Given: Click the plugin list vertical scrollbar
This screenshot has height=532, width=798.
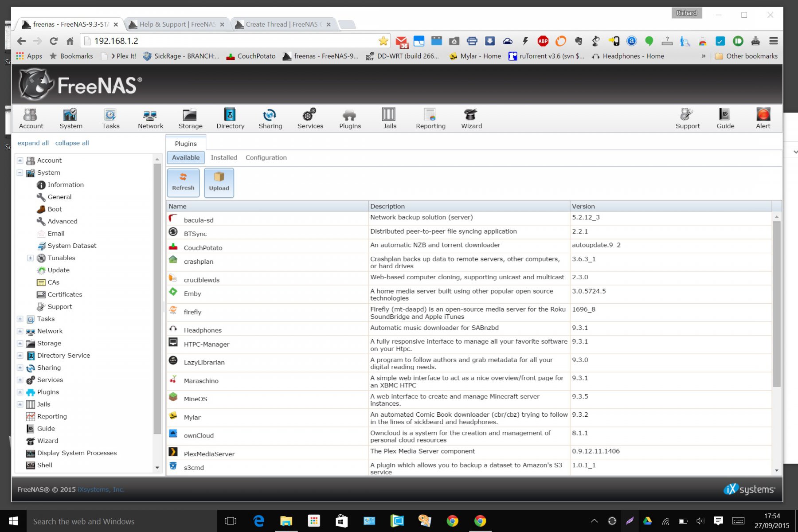Looking at the screenshot, I should coord(776,304).
